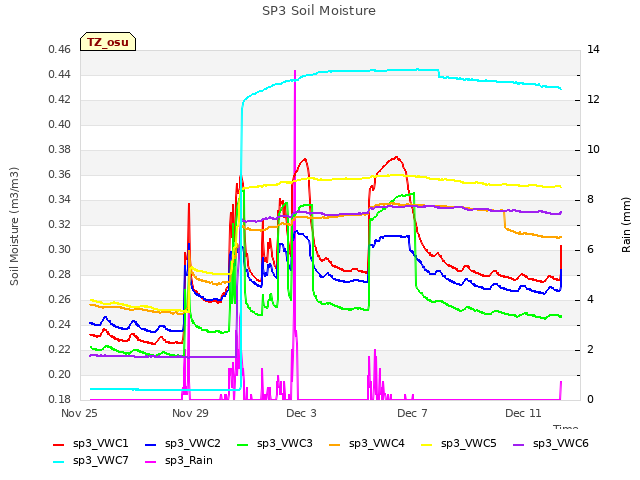Click the 0.18 left axis tick label
Viewport: 640px width, 480px height.
pyautogui.click(x=60, y=400)
